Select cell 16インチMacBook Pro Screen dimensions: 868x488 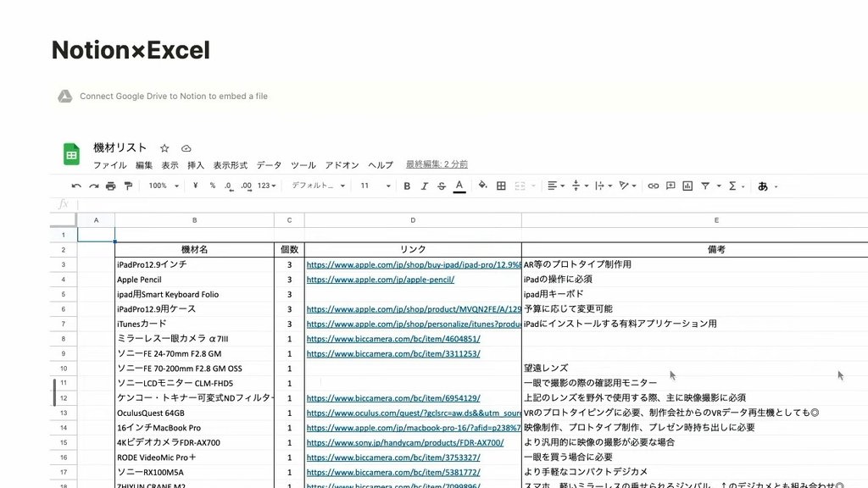(194, 428)
